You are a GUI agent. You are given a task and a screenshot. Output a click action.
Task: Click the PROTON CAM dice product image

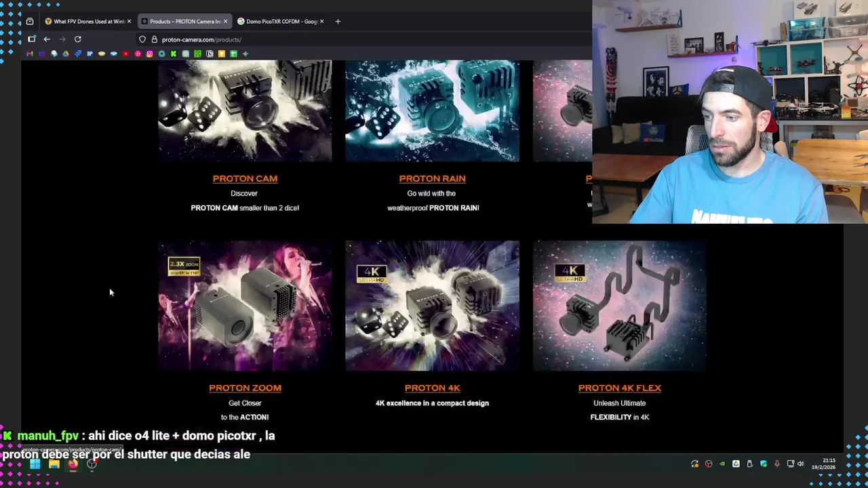pyautogui.click(x=245, y=110)
